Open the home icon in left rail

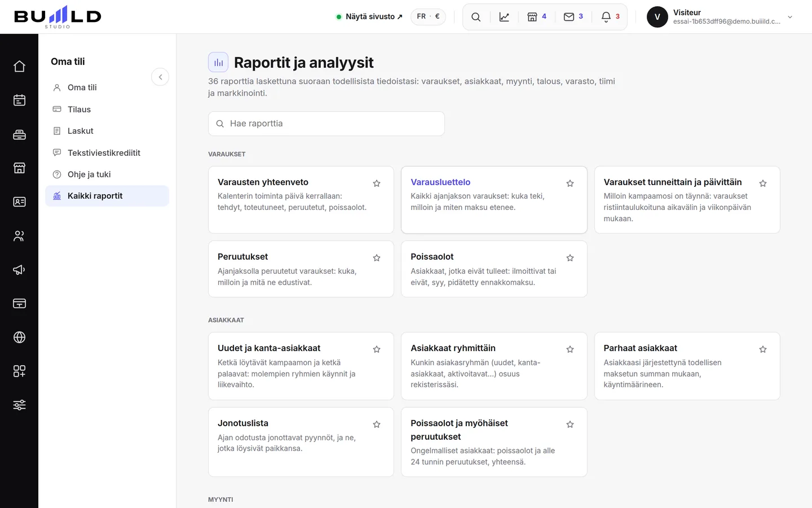coord(19,67)
